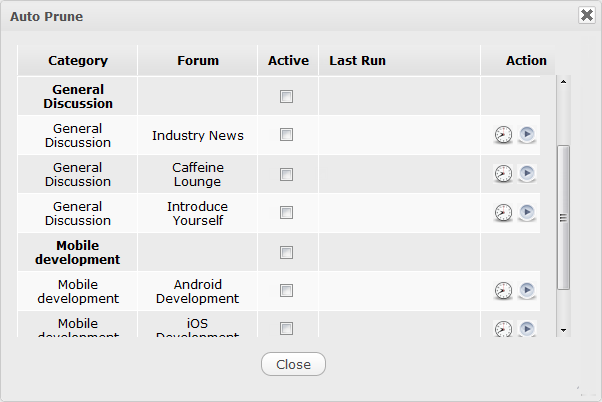This screenshot has width=602, height=402.
Task: Enable Active checkbox for Mobile development category
Action: click(x=287, y=252)
